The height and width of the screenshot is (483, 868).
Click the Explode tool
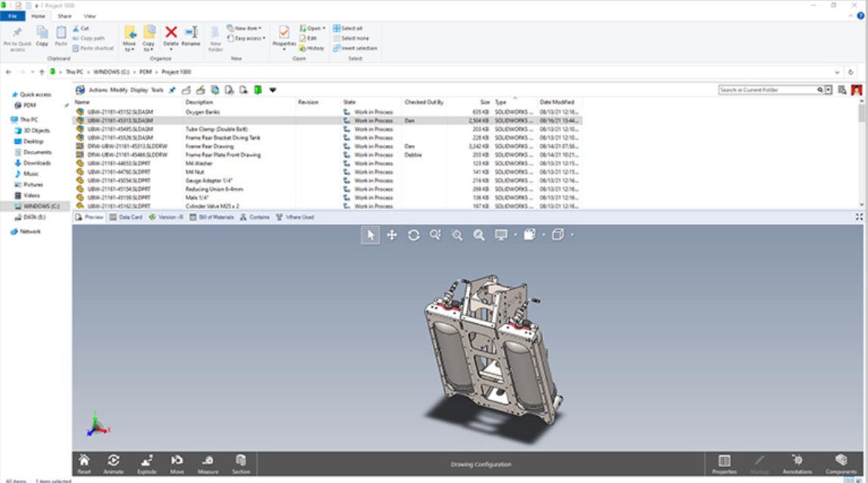147,463
